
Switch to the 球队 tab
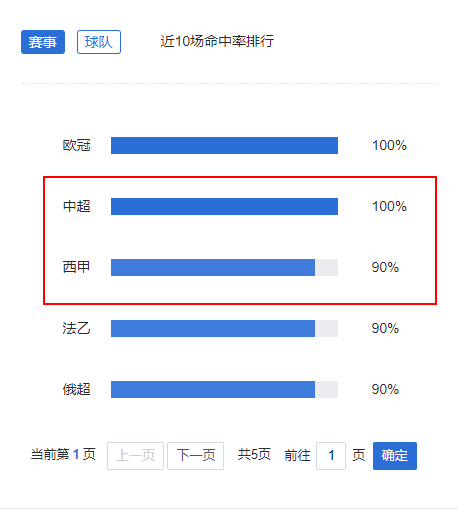tap(99, 42)
